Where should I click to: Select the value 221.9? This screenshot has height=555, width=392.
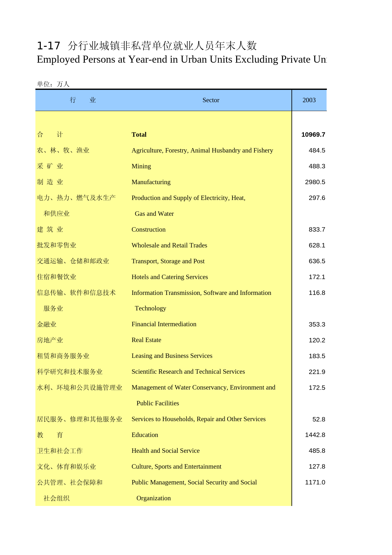point(317,372)
